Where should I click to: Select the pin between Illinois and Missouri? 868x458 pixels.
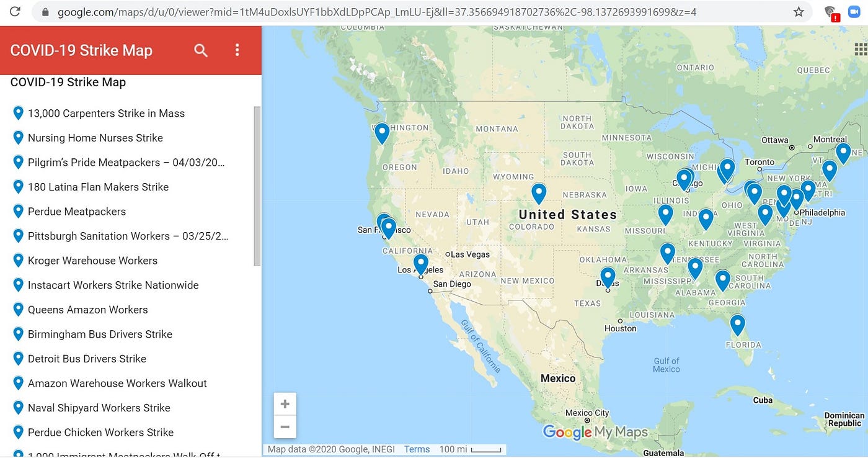coord(665,215)
